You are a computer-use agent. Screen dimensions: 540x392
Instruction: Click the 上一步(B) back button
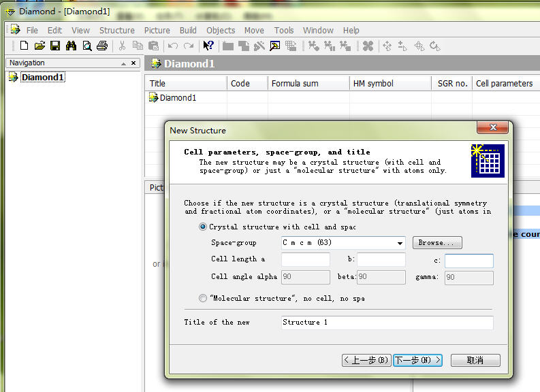[x=366, y=360]
